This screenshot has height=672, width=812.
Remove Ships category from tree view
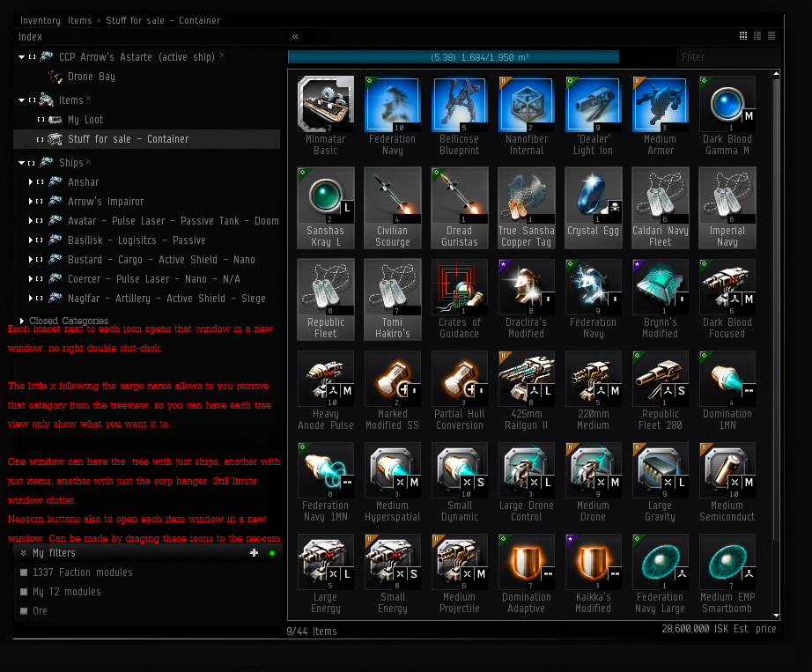tap(89, 161)
